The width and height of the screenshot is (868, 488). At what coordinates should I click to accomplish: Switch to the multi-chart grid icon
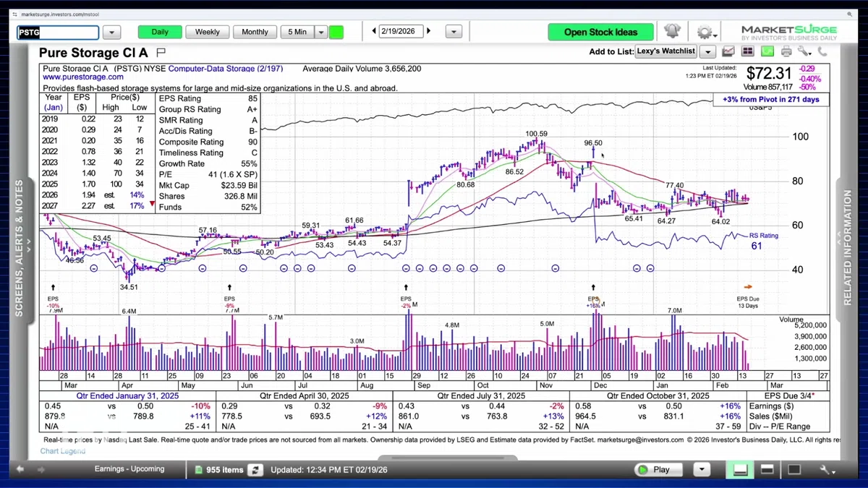(747, 51)
